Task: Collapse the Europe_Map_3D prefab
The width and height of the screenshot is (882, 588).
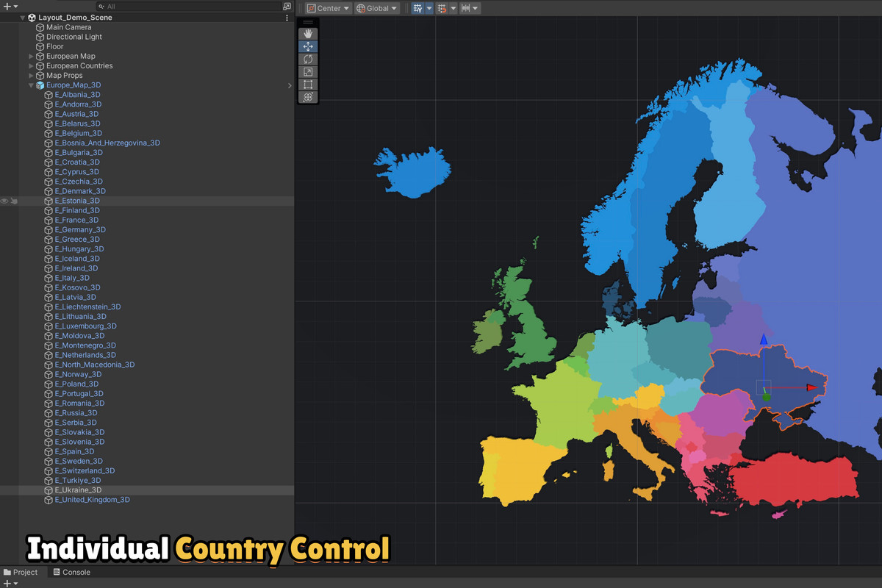Action: pyautogui.click(x=31, y=85)
